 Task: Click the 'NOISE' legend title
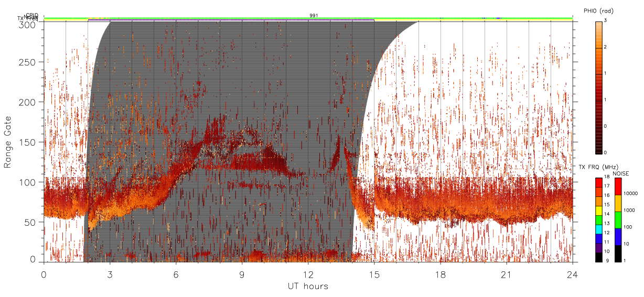621,173
